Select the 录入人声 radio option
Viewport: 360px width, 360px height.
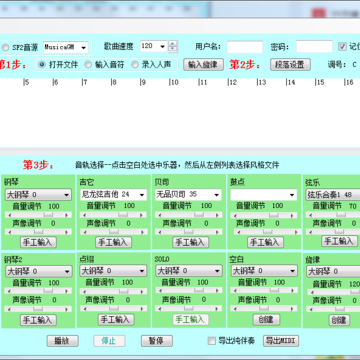[135, 65]
